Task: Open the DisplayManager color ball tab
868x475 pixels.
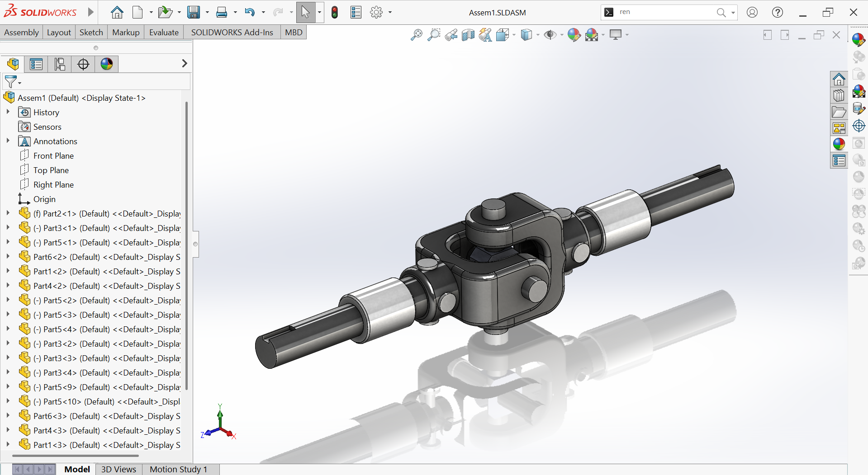Action: 107,64
